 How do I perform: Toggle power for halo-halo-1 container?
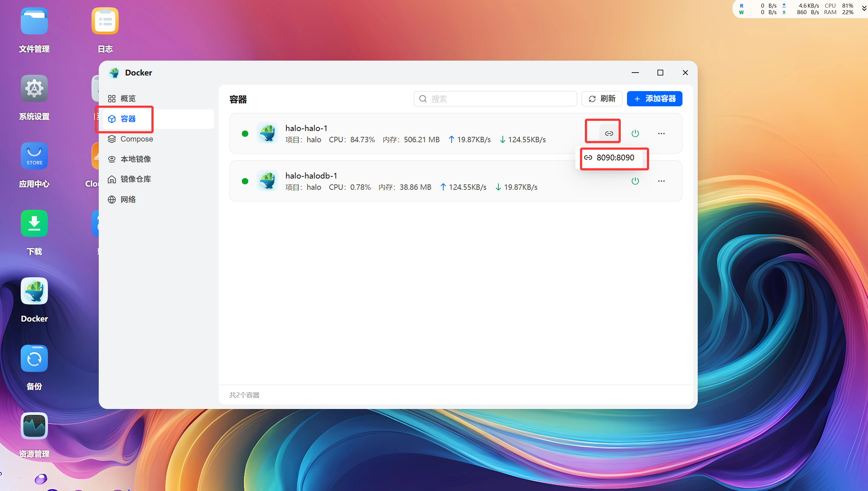pyautogui.click(x=635, y=134)
